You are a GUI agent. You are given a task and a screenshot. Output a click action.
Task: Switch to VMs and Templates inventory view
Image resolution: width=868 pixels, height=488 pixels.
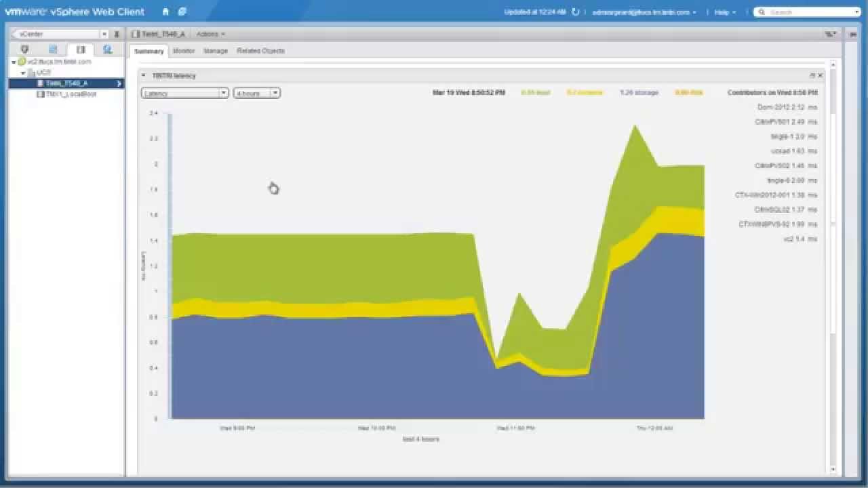coord(53,49)
